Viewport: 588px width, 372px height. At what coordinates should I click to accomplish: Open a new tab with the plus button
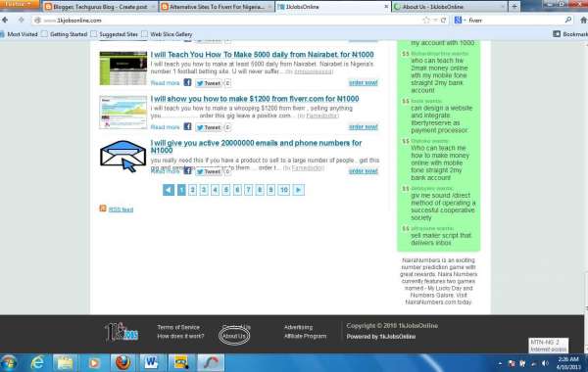[x=514, y=7]
